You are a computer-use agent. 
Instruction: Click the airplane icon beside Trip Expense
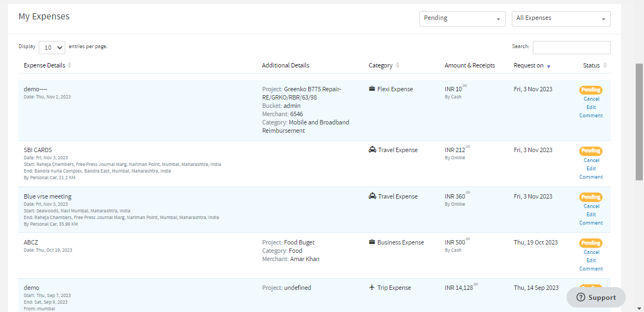372,288
